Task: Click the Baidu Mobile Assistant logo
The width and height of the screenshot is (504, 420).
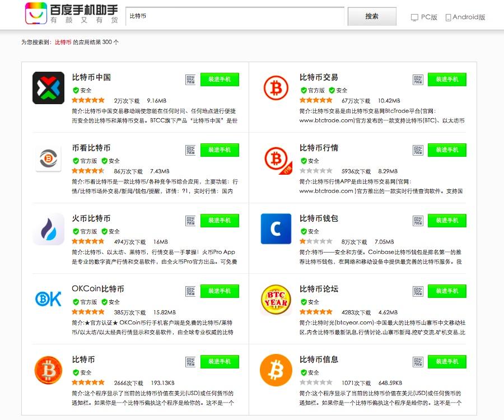Action: click(x=72, y=13)
